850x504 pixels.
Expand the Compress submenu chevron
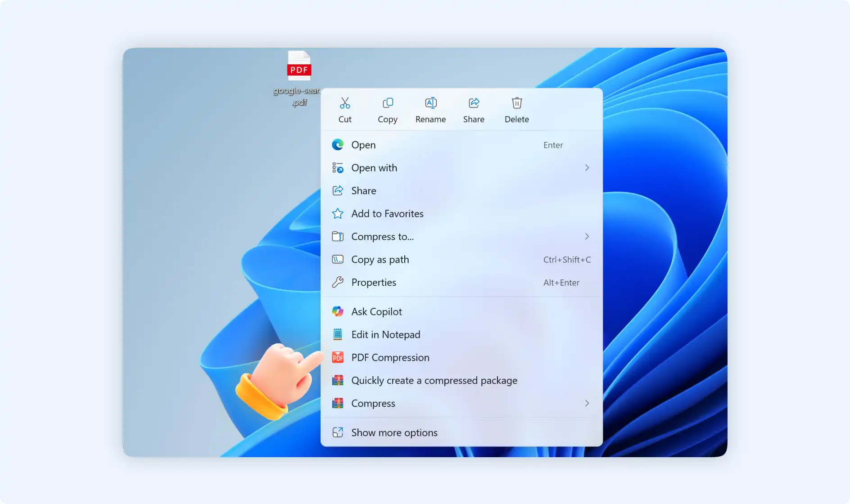click(x=587, y=403)
